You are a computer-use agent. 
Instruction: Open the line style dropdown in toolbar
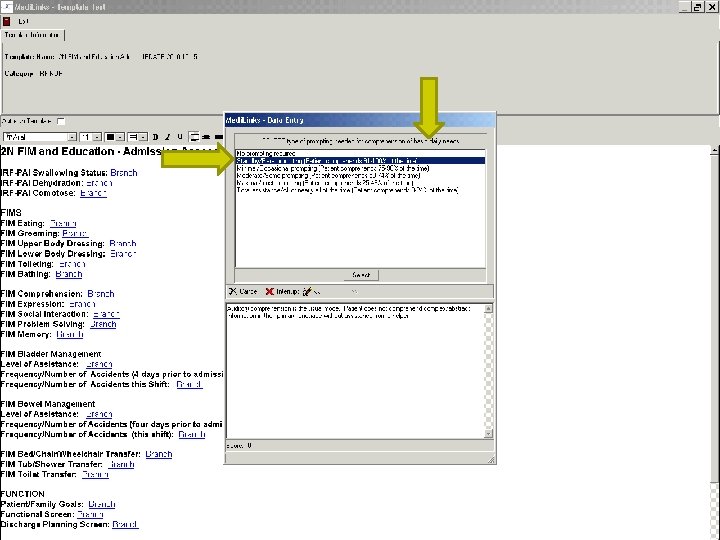coord(143,137)
